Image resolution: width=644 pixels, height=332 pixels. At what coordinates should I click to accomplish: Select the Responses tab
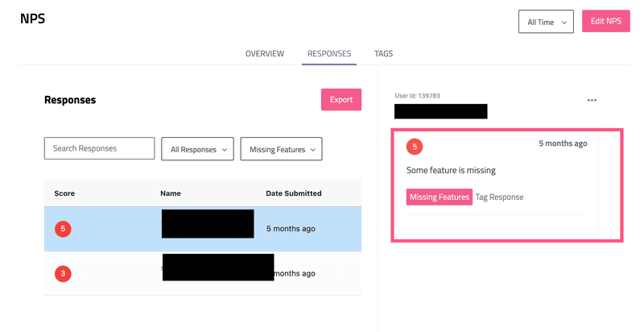tap(328, 54)
